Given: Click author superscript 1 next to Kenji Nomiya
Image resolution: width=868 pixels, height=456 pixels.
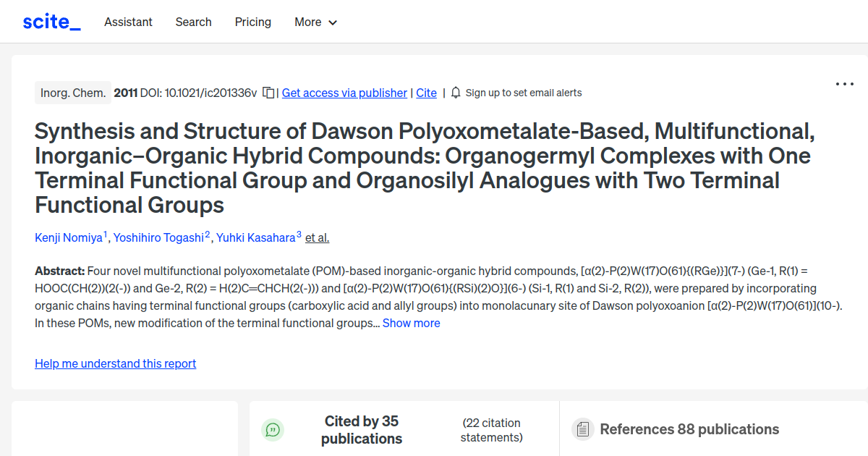Looking at the screenshot, I should pos(105,232).
